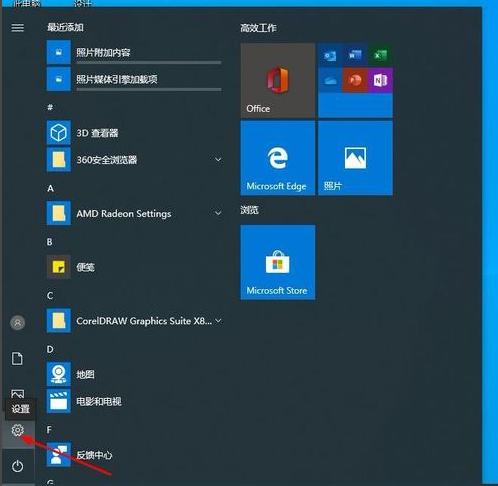The image size is (498, 486).
Task: Expand AMD Radeon Settings chevron
Action: pos(218,213)
